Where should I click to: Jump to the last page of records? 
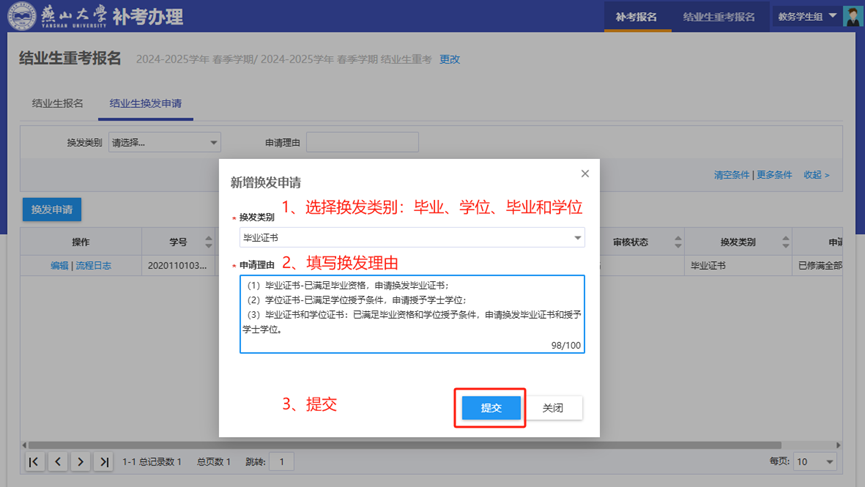[103, 462]
